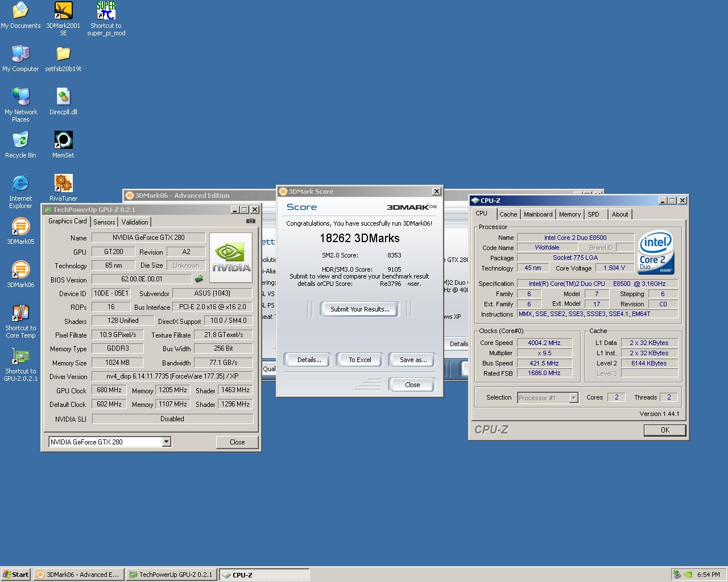
Task: Launch the 3DMark05 desktop shortcut
Action: 20,231
